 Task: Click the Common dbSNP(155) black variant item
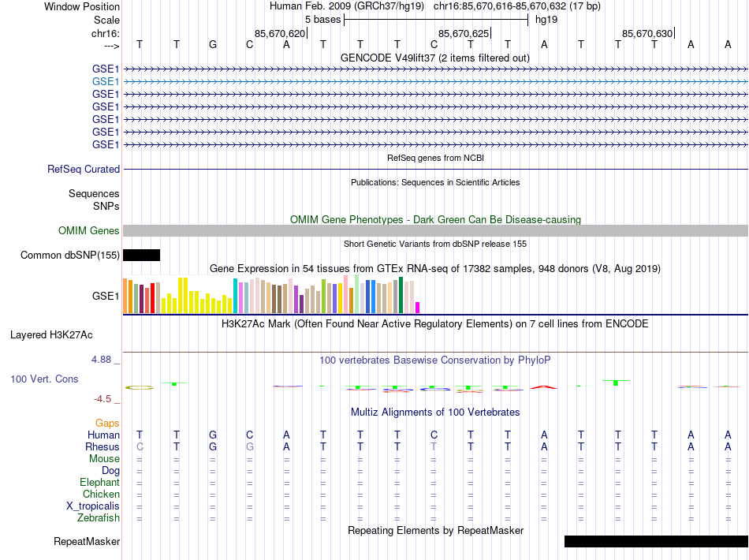coord(141,255)
